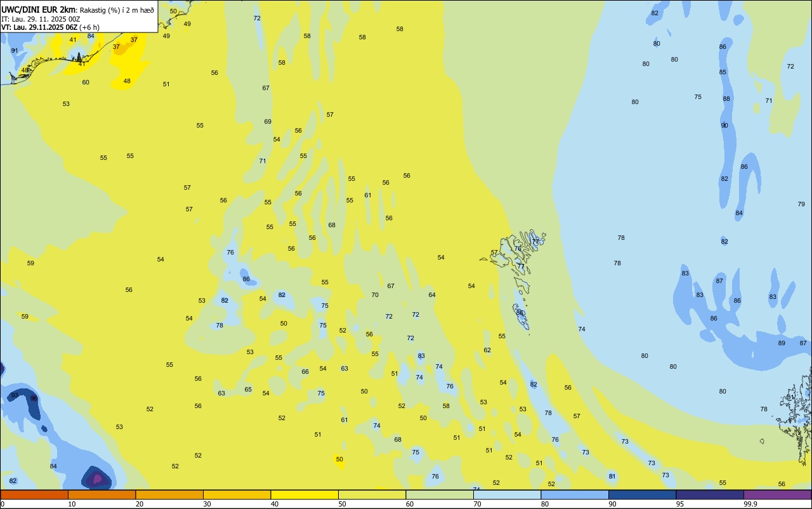This screenshot has height=509, width=812.
Task: Select the 80–90 medium blue legend segment
Action: pos(575,495)
